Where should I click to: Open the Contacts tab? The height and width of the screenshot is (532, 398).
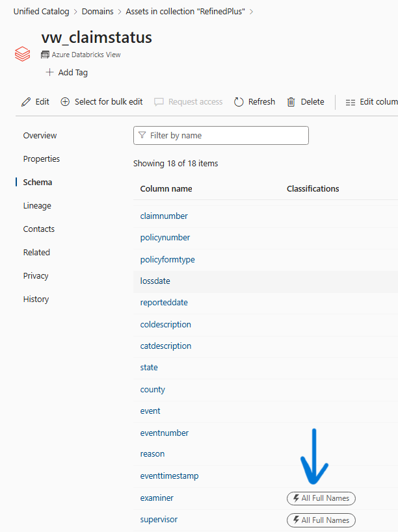pos(39,229)
